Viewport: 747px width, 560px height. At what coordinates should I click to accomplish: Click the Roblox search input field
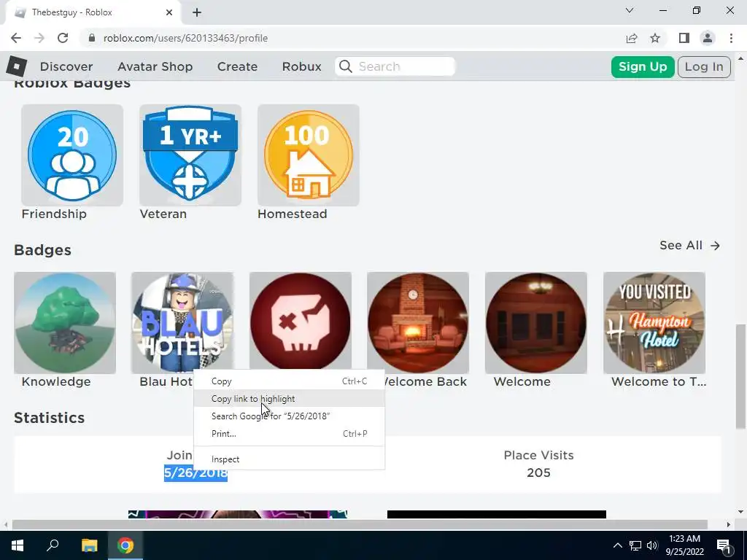click(395, 66)
